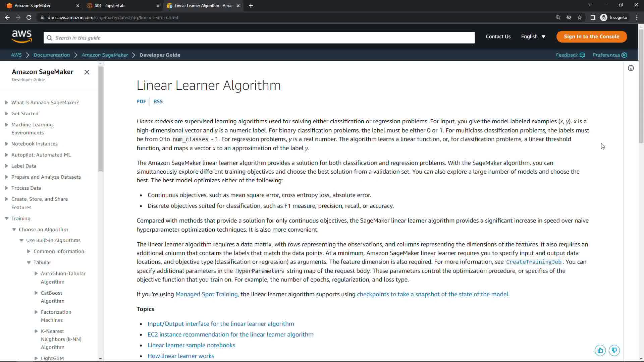Close the Amazon SageMaker sidebar panel
Screen dimensions: 644x362
[x=87, y=72]
